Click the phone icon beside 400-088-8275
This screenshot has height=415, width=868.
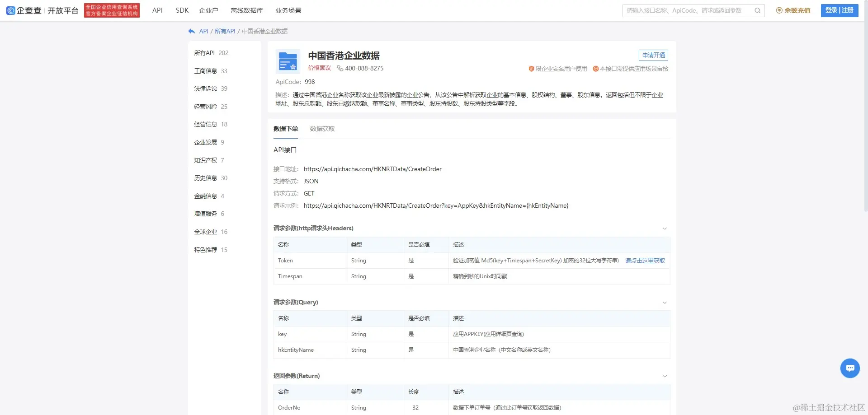pyautogui.click(x=340, y=68)
